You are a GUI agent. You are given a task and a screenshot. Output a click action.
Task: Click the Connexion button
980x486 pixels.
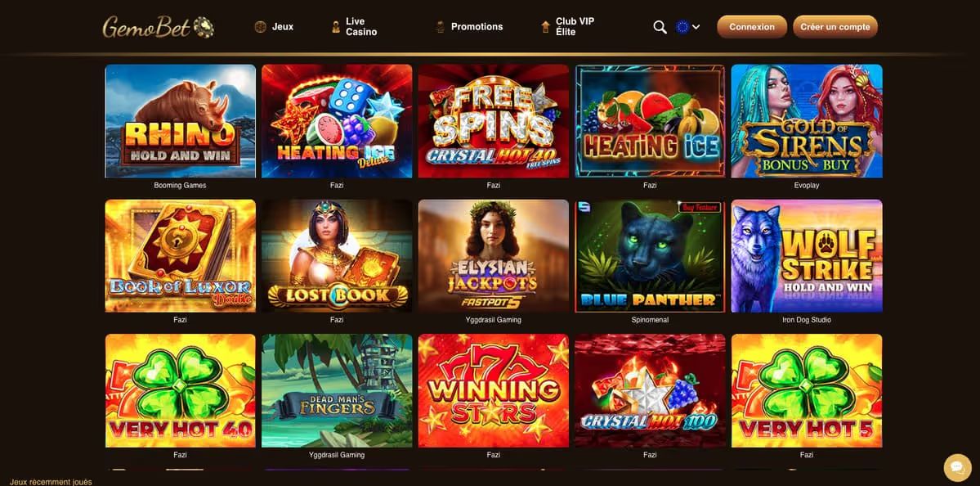(752, 27)
